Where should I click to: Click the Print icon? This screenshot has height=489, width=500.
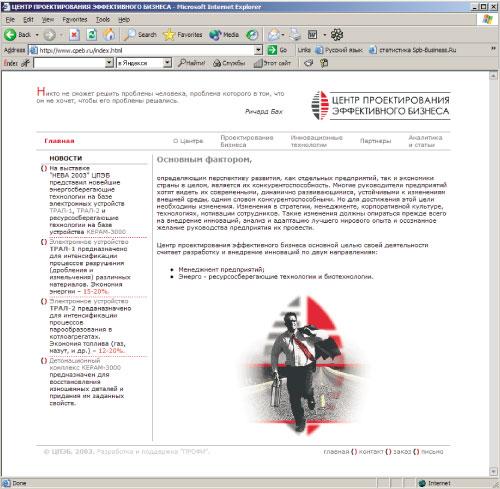pos(295,35)
